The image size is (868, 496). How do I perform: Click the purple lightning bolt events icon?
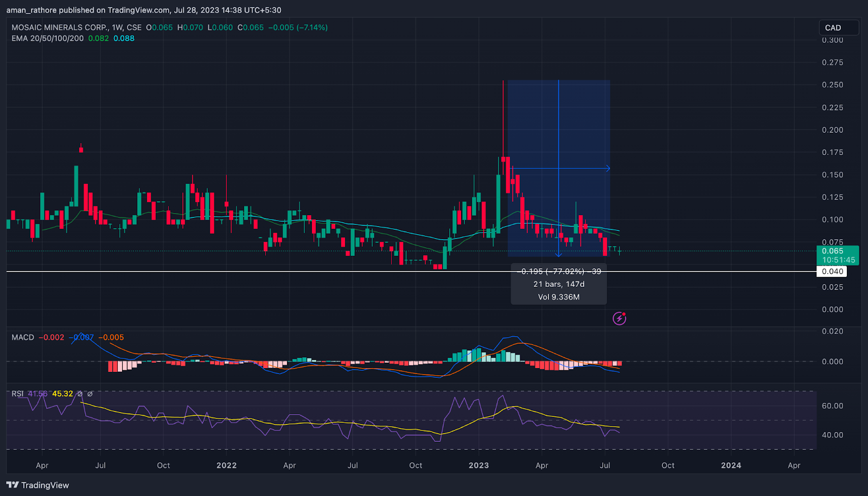point(620,318)
